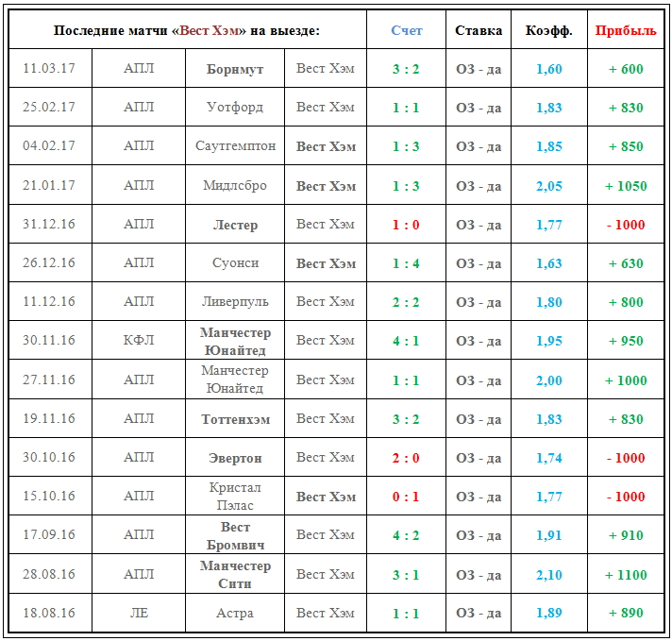Click coefficient value 2,05
The width and height of the screenshot is (672, 641).
(549, 186)
